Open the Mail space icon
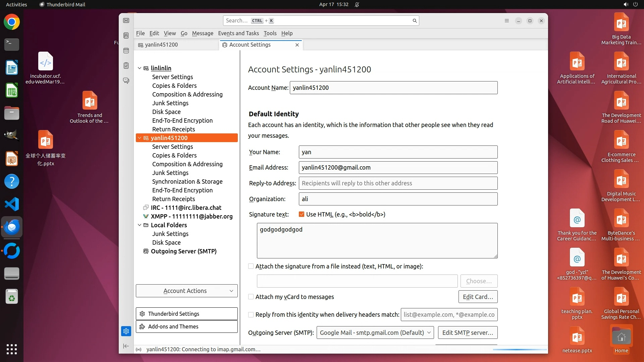644x362 pixels. point(126,20)
